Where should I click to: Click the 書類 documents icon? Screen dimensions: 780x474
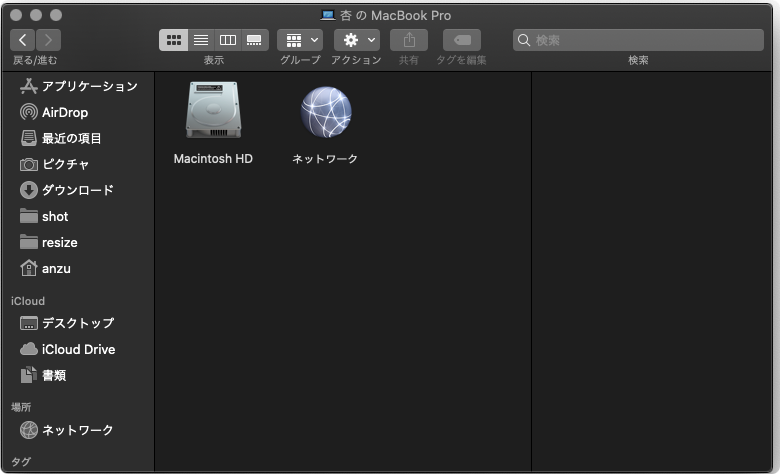(29, 375)
